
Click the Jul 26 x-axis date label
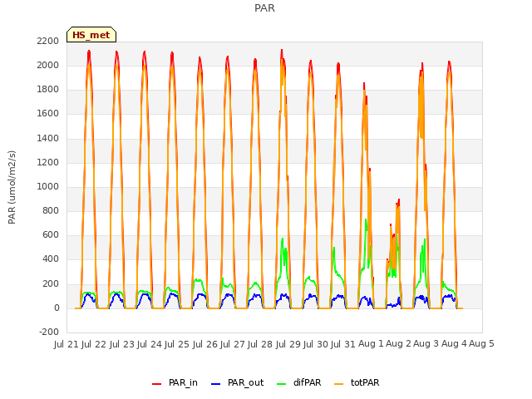click(204, 344)
